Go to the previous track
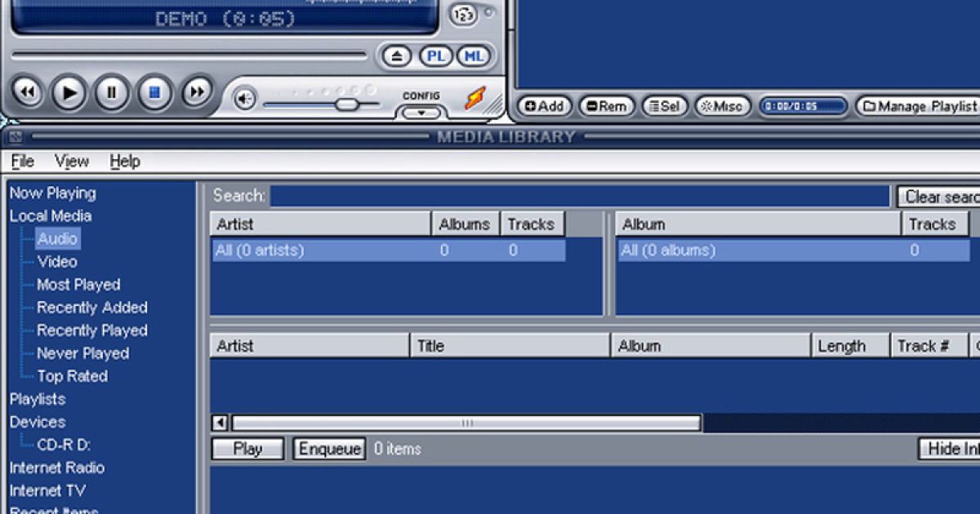This screenshot has height=514, width=980. pyautogui.click(x=27, y=93)
